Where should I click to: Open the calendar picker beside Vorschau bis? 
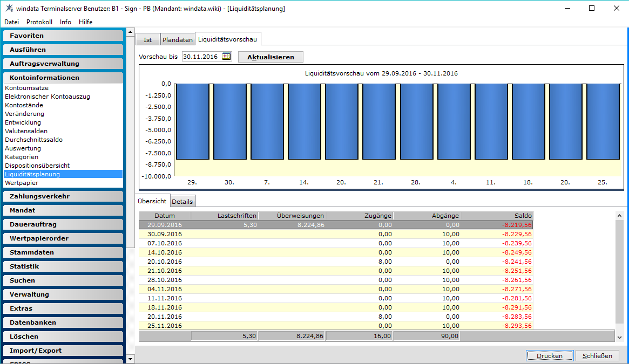tap(226, 57)
